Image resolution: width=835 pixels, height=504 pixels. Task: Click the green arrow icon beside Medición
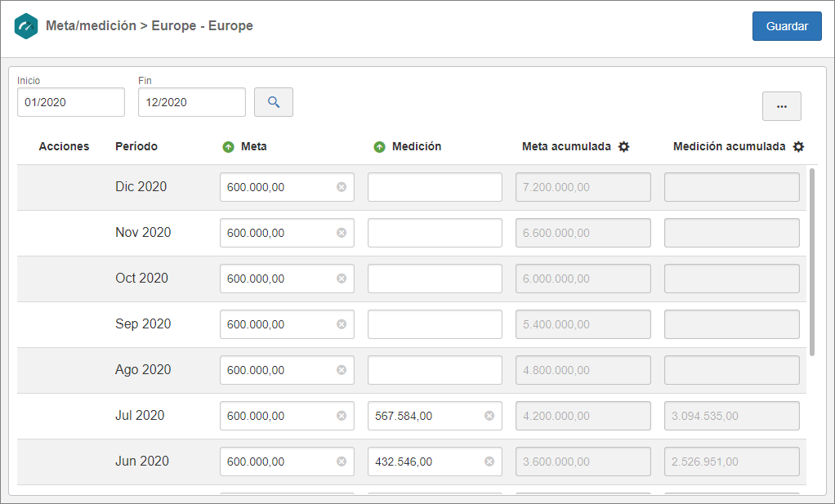click(380, 147)
